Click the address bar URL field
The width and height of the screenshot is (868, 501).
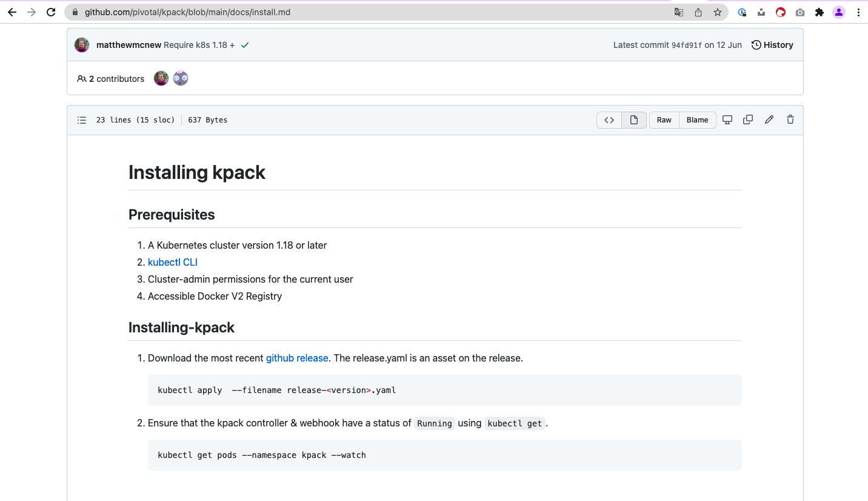pyautogui.click(x=364, y=12)
